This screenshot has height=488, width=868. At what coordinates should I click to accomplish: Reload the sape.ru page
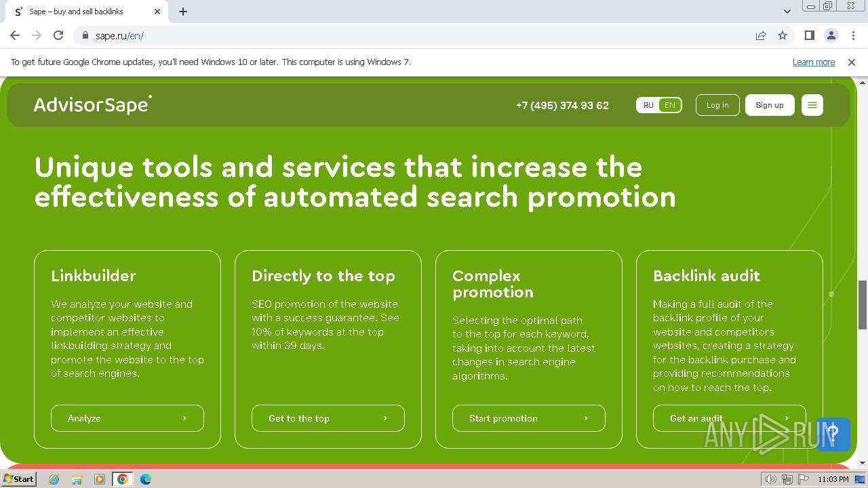(x=58, y=35)
